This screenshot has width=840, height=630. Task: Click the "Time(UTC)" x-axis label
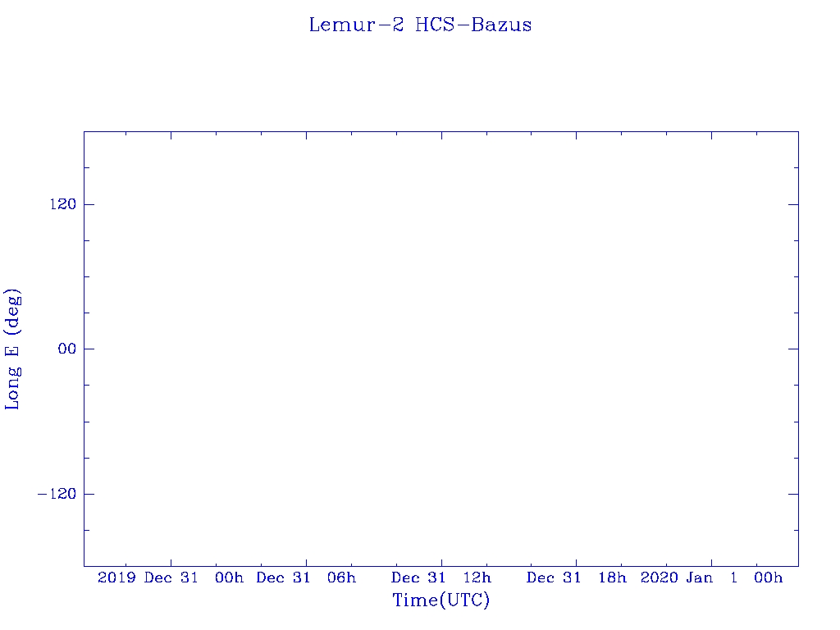tap(441, 600)
